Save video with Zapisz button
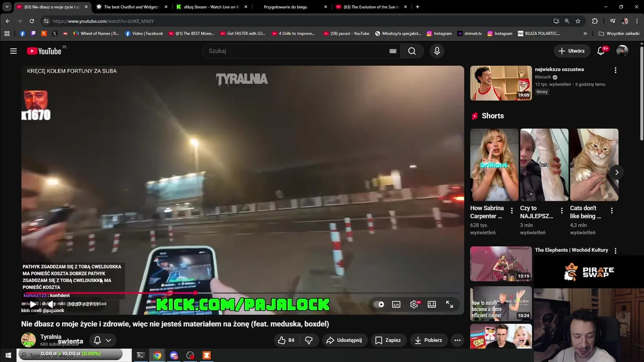The width and height of the screenshot is (644, 362). [x=388, y=340]
